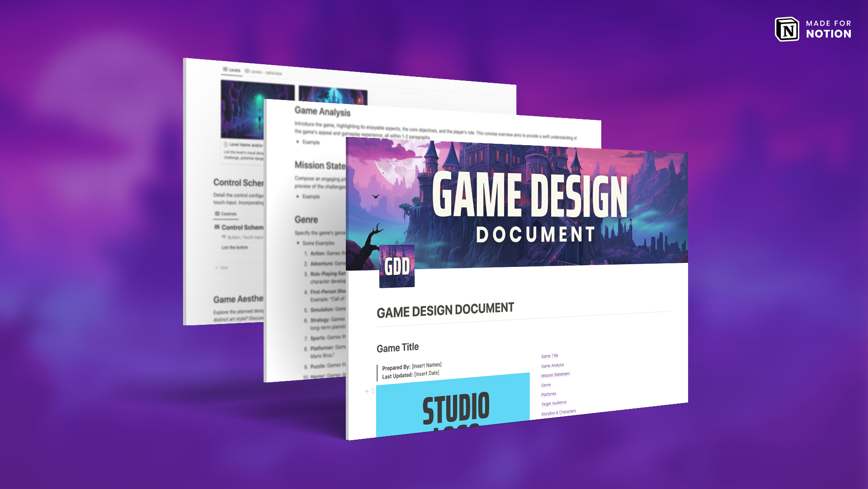Select the Game Analysis navigation item
Screen dimensions: 868x489
[552, 365]
